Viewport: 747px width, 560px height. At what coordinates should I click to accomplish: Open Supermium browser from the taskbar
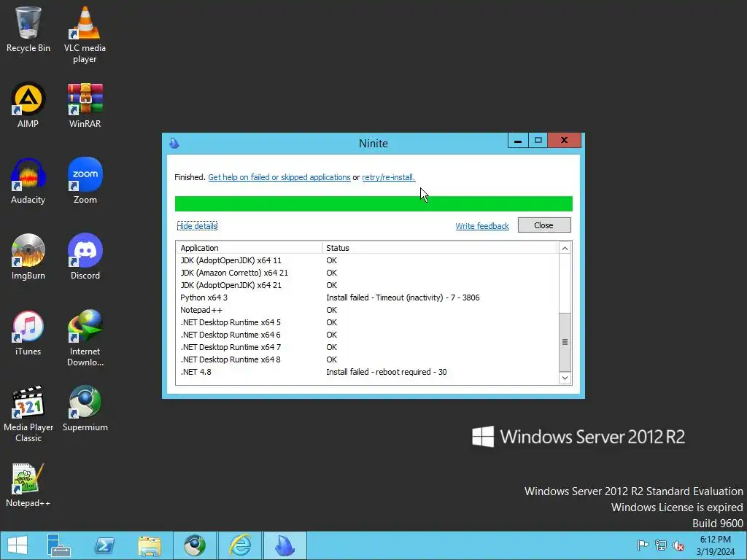click(x=195, y=545)
